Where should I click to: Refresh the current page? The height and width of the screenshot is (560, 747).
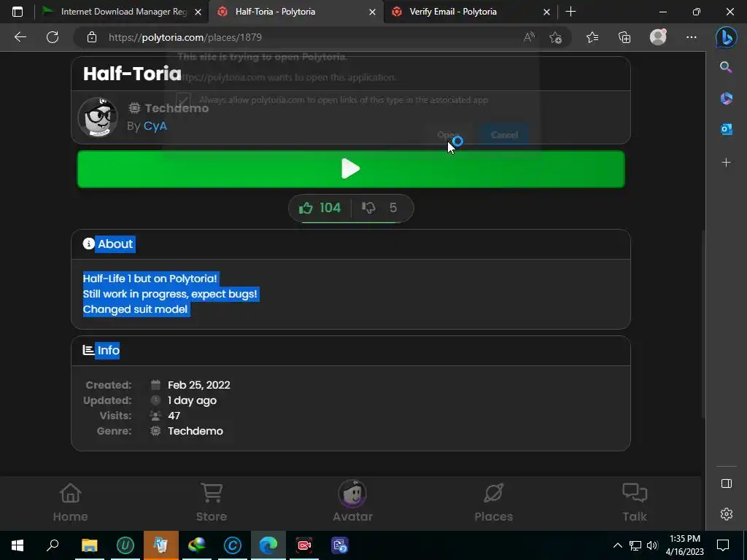coord(53,37)
